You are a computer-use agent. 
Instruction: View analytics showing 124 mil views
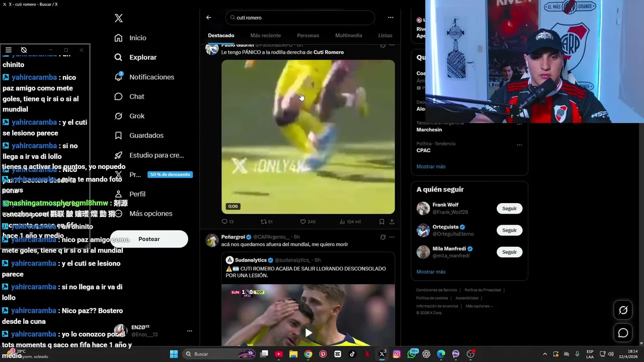pyautogui.click(x=350, y=222)
